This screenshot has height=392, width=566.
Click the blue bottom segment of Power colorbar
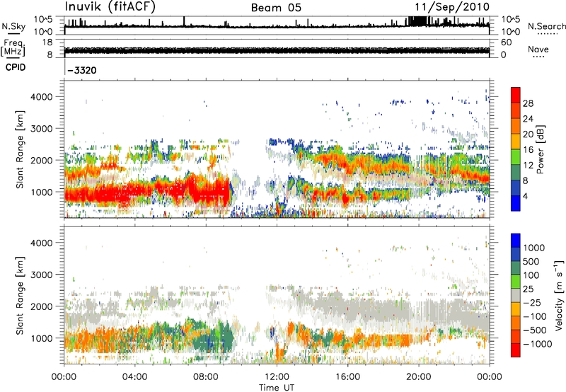(x=516, y=203)
